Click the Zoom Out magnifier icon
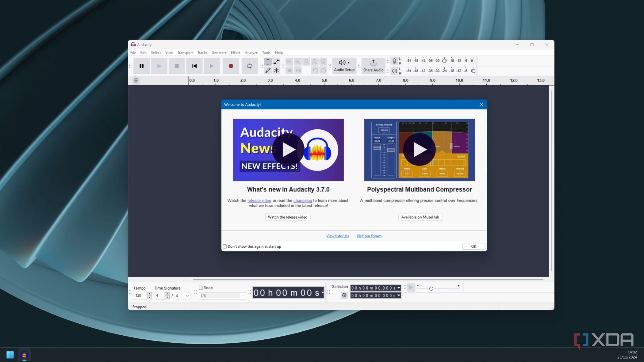The height and width of the screenshot is (362, 644). [x=297, y=62]
